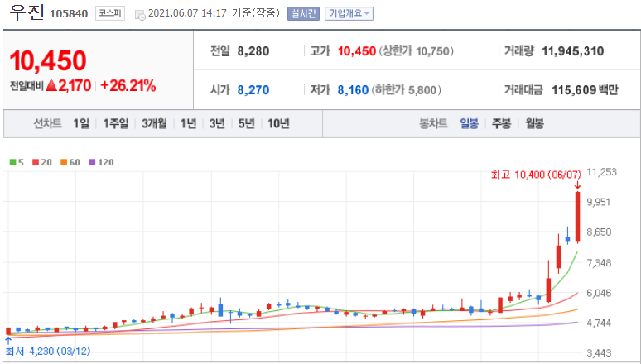Switch to the 월봉 monthly candle chart

click(534, 123)
